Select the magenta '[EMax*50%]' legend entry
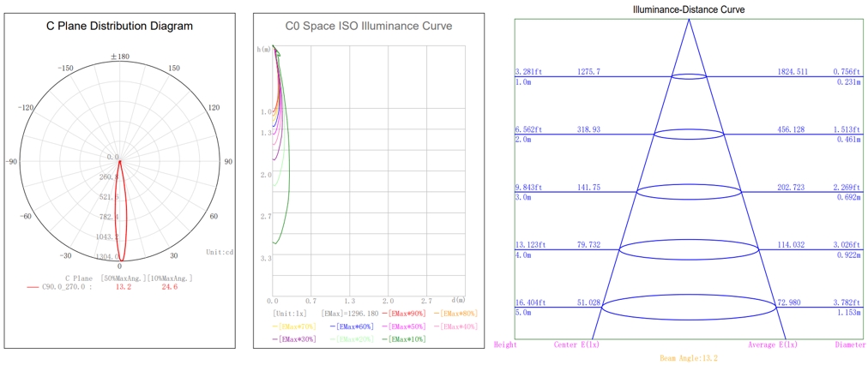Viewport: 868px width, 365px height. 404,326
